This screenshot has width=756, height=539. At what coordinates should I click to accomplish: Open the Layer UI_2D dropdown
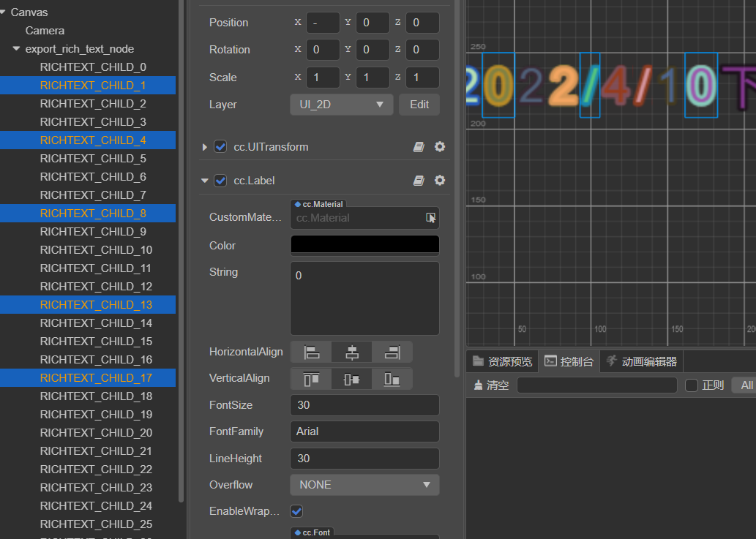tap(341, 105)
